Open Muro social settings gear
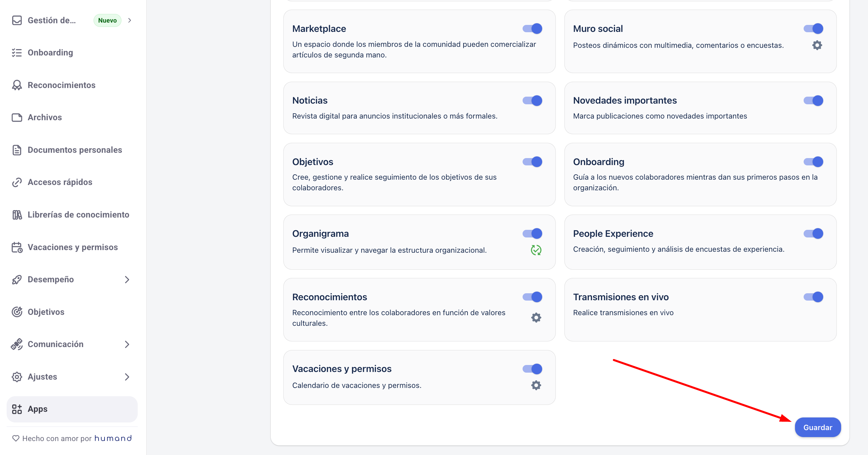 (817, 45)
